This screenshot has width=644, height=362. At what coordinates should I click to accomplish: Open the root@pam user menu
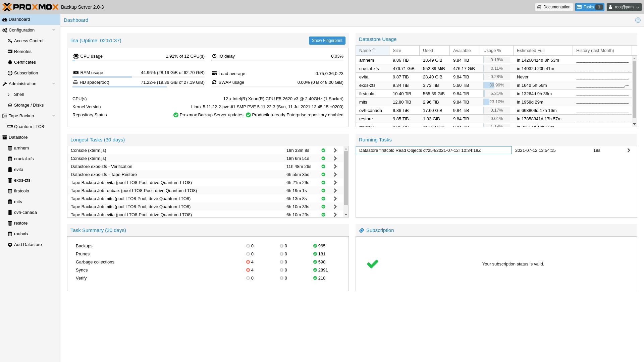pyautogui.click(x=624, y=7)
